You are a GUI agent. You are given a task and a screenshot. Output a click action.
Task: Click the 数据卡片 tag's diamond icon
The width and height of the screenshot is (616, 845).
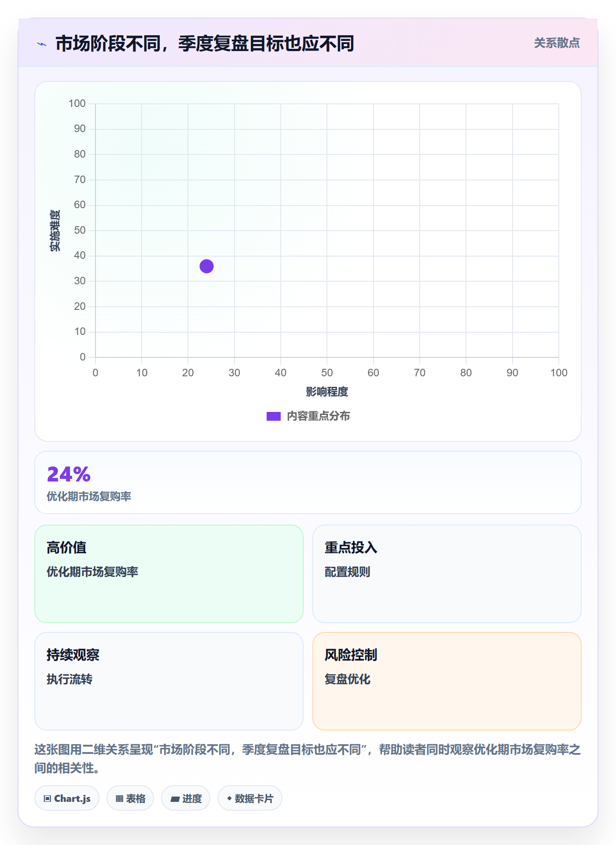click(229, 798)
